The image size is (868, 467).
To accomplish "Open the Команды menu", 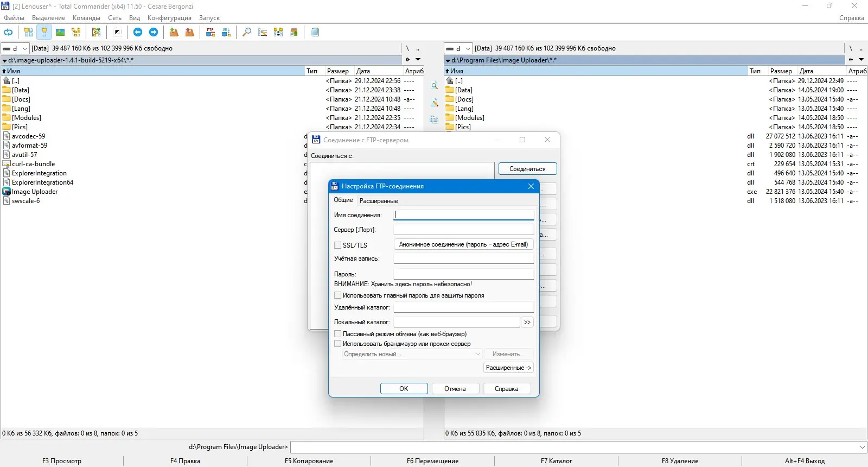I will pyautogui.click(x=86, y=18).
